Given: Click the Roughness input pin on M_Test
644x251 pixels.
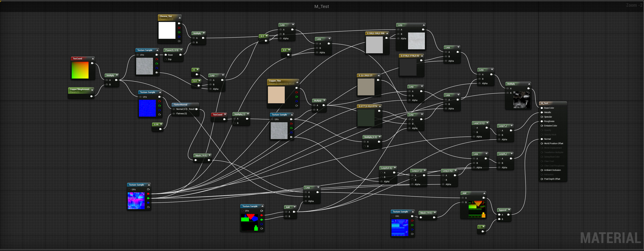Looking at the screenshot, I should pos(542,121).
